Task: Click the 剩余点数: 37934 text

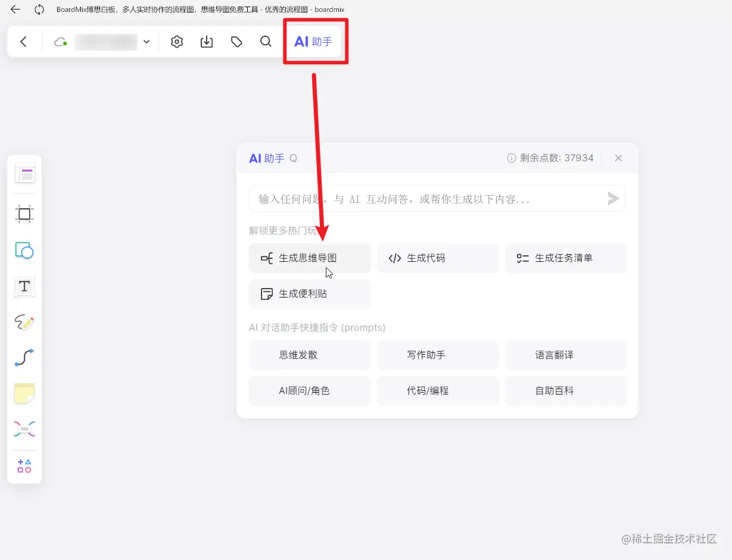Action: [557, 158]
